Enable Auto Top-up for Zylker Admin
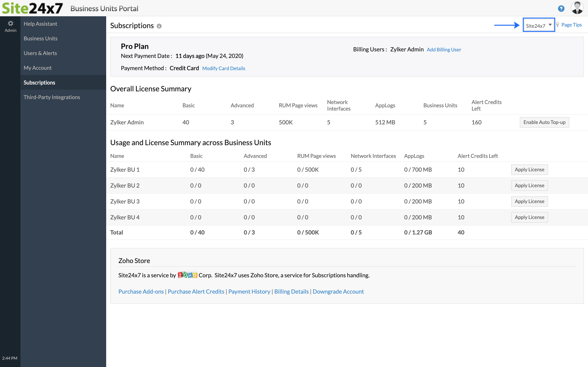588x367 pixels. tap(544, 122)
